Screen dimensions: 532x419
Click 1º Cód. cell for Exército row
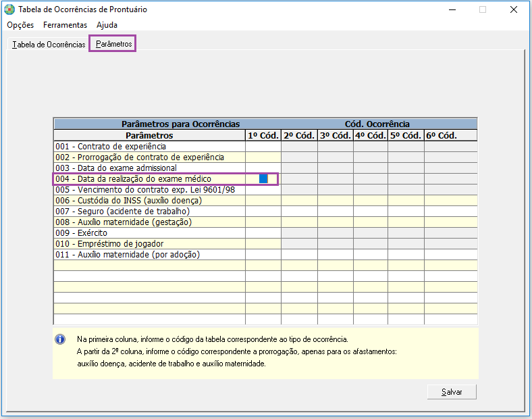click(263, 233)
